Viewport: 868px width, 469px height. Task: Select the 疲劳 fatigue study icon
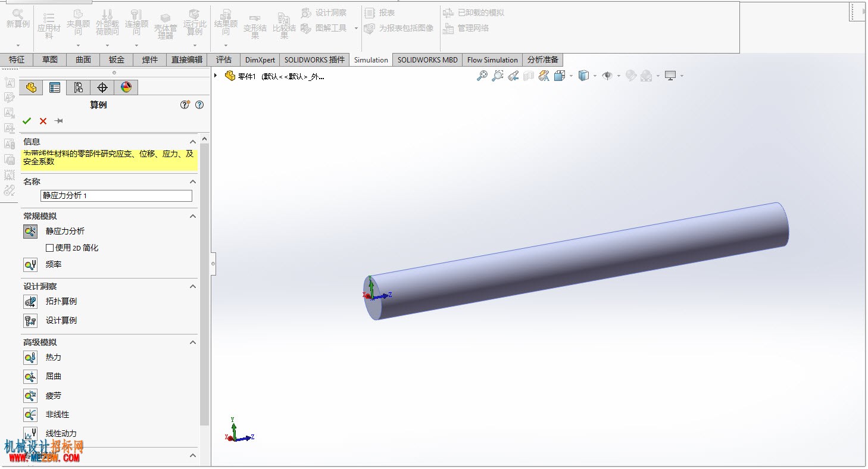coord(30,396)
